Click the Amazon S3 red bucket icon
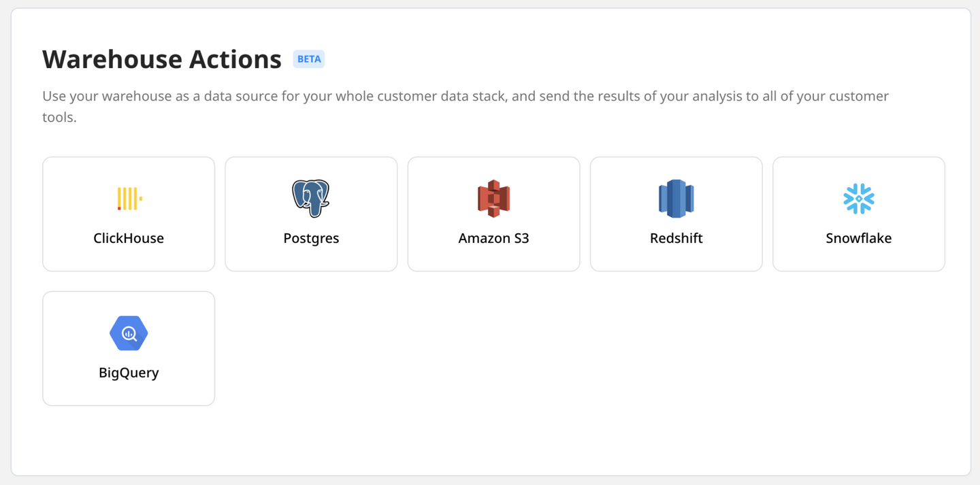This screenshot has width=980, height=485. 493,199
